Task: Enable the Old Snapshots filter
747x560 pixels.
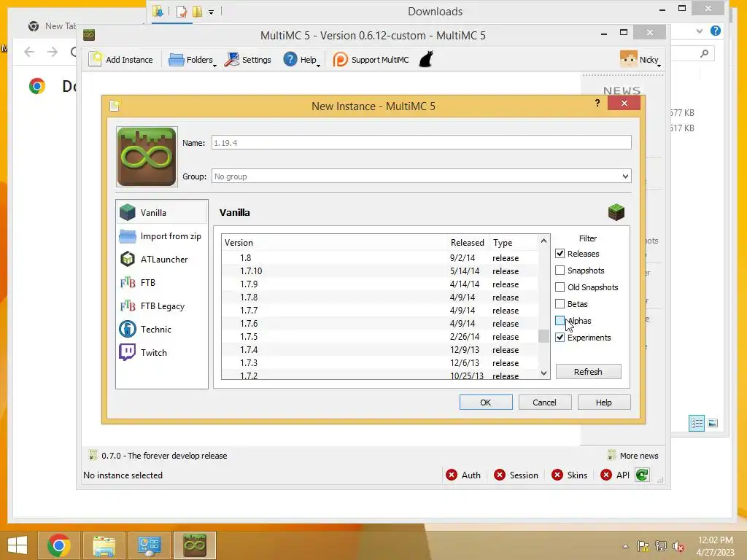Action: coord(560,287)
